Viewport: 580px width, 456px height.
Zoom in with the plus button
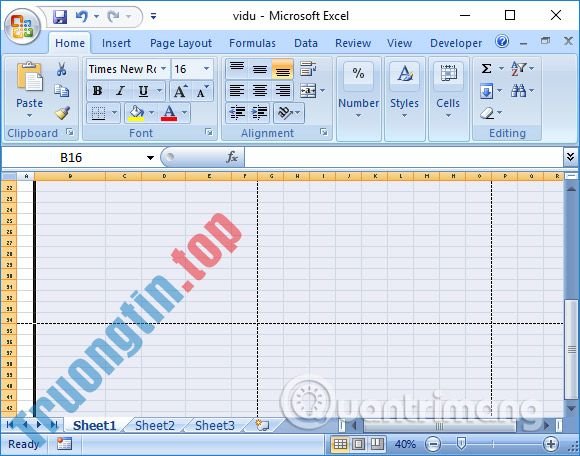point(550,444)
